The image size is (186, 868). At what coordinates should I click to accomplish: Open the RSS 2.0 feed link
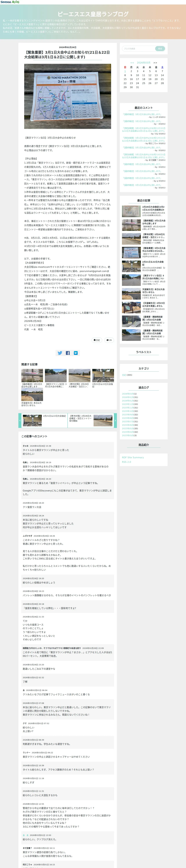[126, 462]
